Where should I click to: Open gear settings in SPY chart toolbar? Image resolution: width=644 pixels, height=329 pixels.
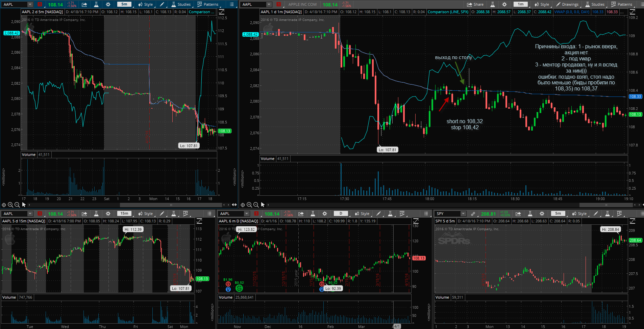(x=542, y=214)
